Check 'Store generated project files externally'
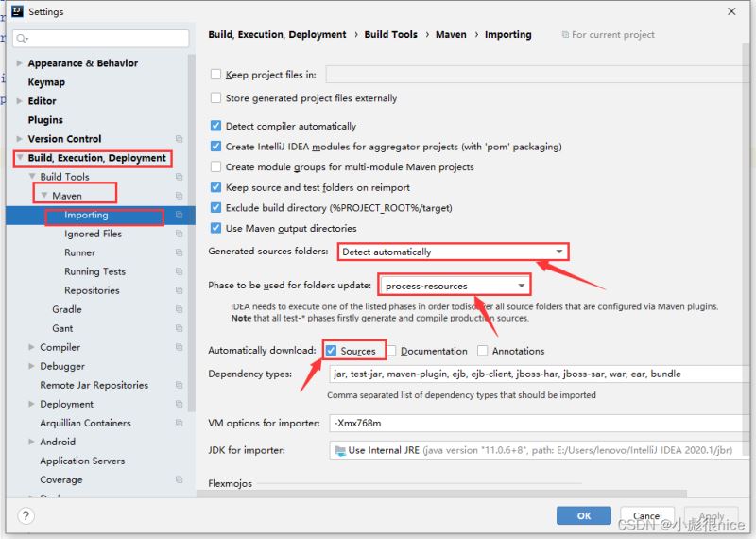The image size is (756, 539). [215, 98]
